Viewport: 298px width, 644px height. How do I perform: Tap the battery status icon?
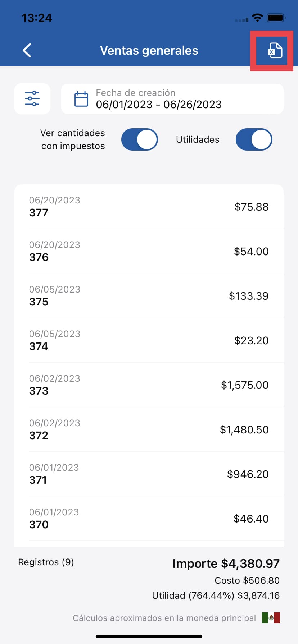(x=276, y=17)
